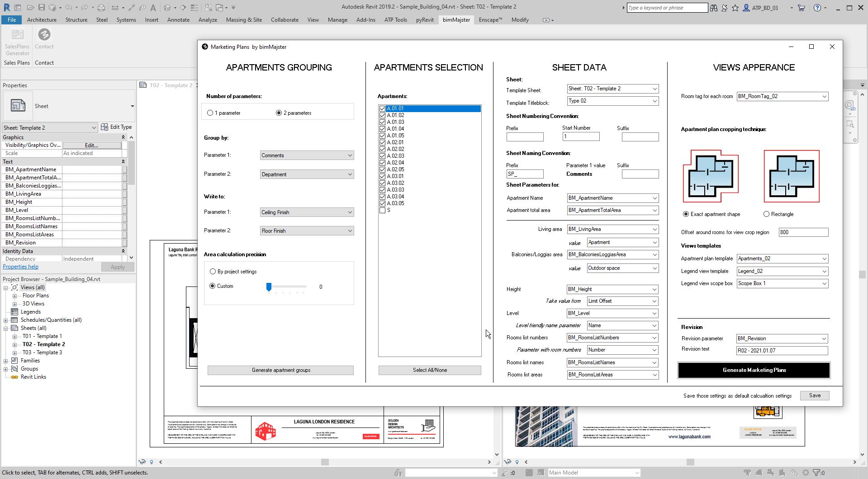Click the Print icon in quick access toolbar
Viewport: 868px width, 479px height.
pos(101,8)
